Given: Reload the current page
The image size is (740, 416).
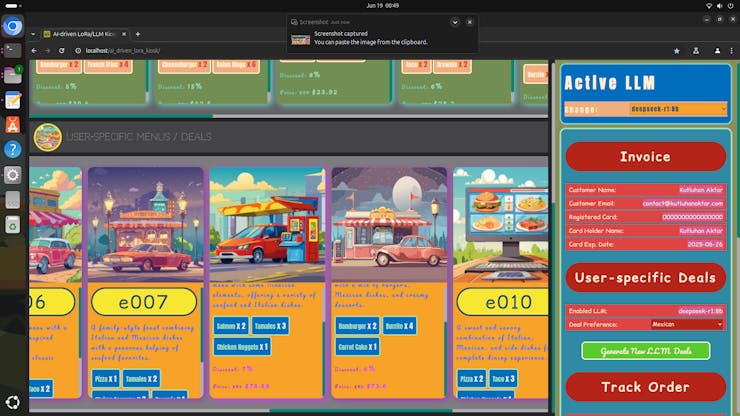Looking at the screenshot, I should (61, 51).
